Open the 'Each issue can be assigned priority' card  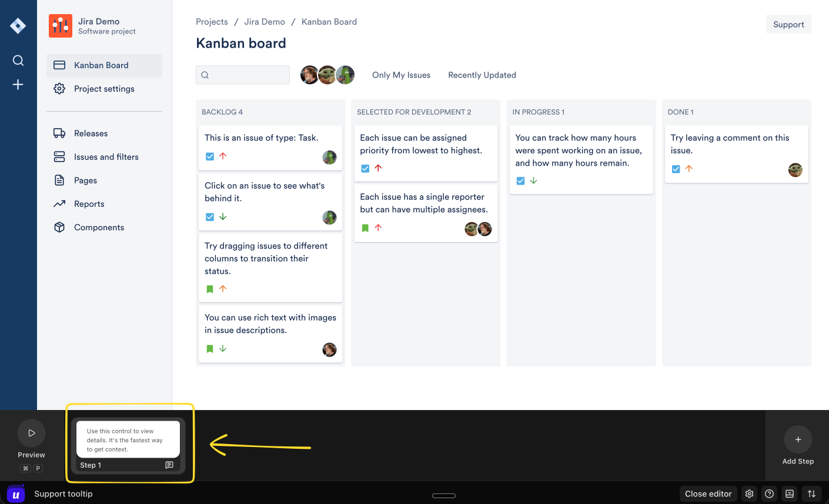[426, 153]
